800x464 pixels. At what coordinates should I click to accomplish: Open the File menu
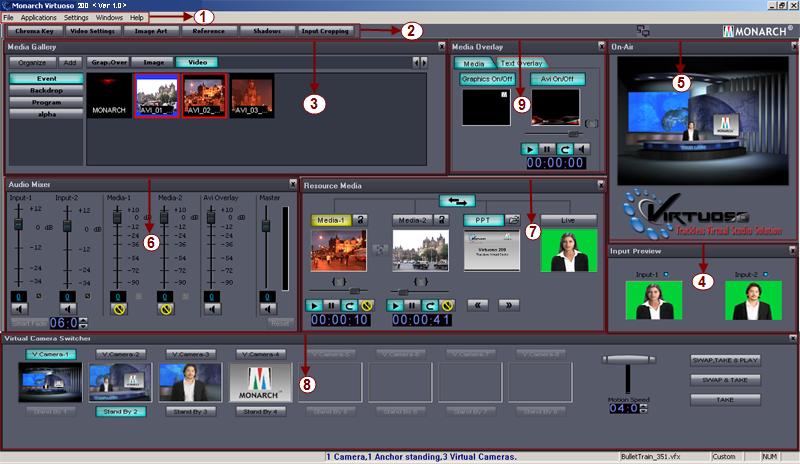(x=8, y=17)
